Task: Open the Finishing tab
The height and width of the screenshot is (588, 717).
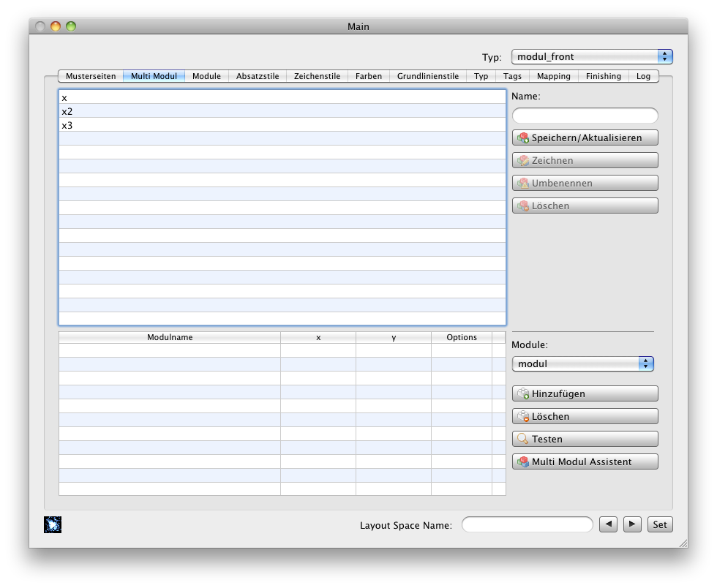Action: tap(604, 76)
